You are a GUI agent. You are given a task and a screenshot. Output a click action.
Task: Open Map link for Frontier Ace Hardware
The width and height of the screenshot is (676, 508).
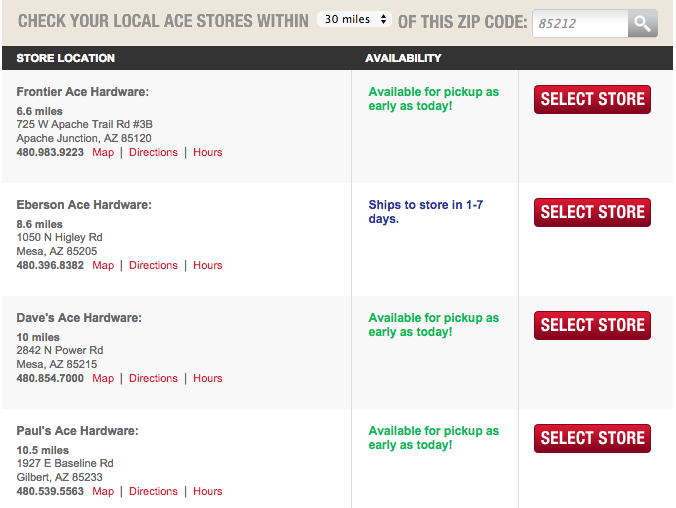103,152
